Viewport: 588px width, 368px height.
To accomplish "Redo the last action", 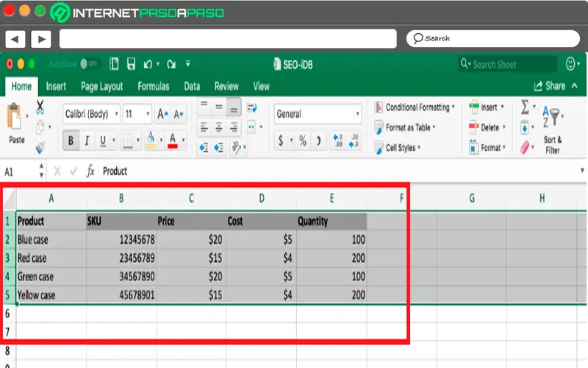I will (171, 65).
